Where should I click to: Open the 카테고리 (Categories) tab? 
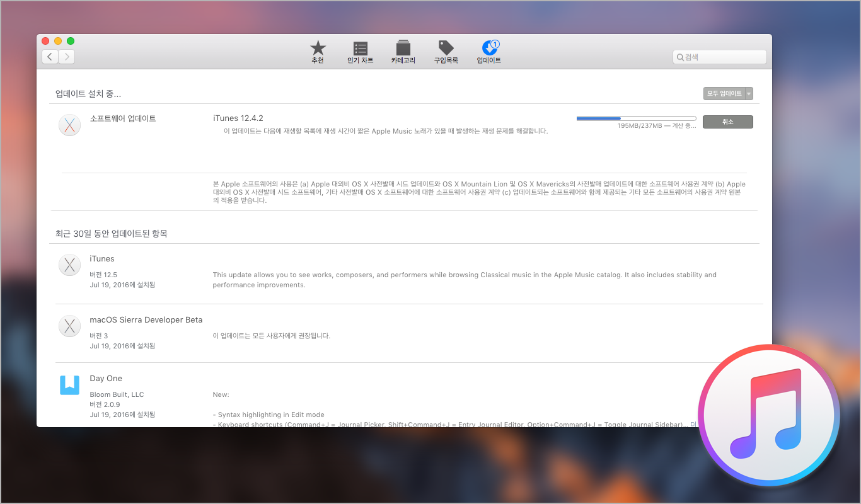pyautogui.click(x=403, y=52)
